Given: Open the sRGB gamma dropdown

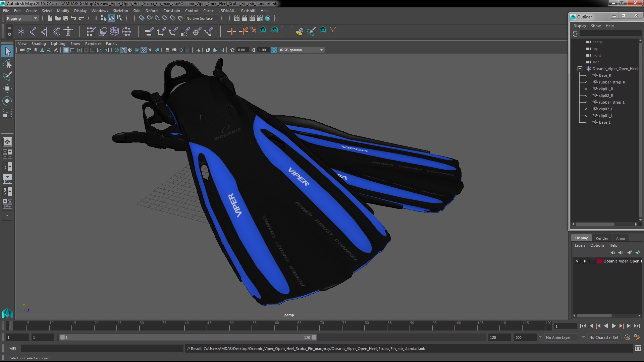Looking at the screenshot, I should [301, 50].
